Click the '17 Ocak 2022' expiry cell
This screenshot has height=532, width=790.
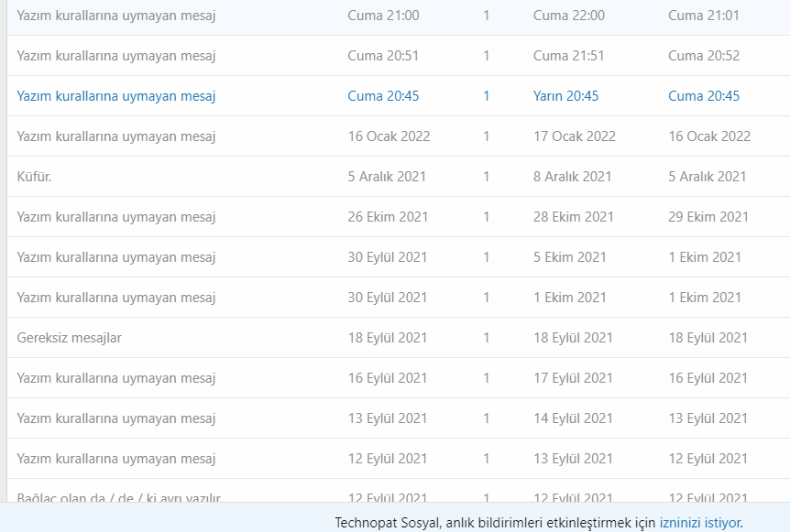click(x=575, y=136)
